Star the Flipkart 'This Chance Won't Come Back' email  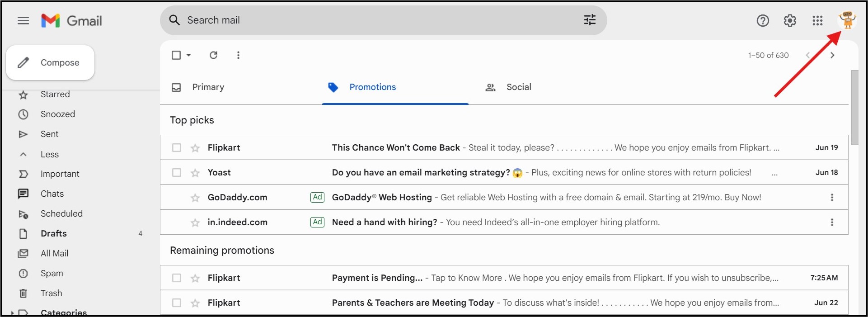coord(195,148)
